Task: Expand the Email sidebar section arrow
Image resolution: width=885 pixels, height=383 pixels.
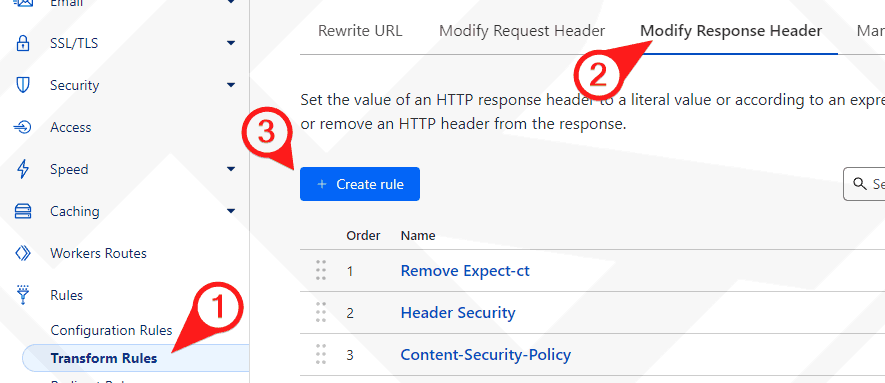Action: (x=230, y=2)
